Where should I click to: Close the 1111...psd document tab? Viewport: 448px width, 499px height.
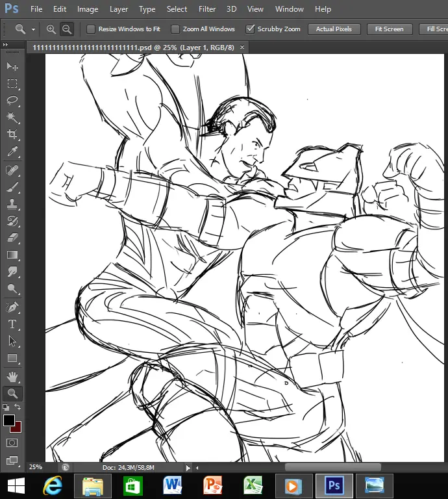[x=242, y=47]
